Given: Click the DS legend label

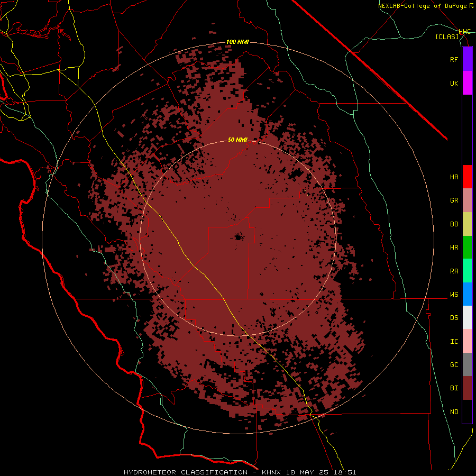Looking at the screenshot, I should click(454, 318).
